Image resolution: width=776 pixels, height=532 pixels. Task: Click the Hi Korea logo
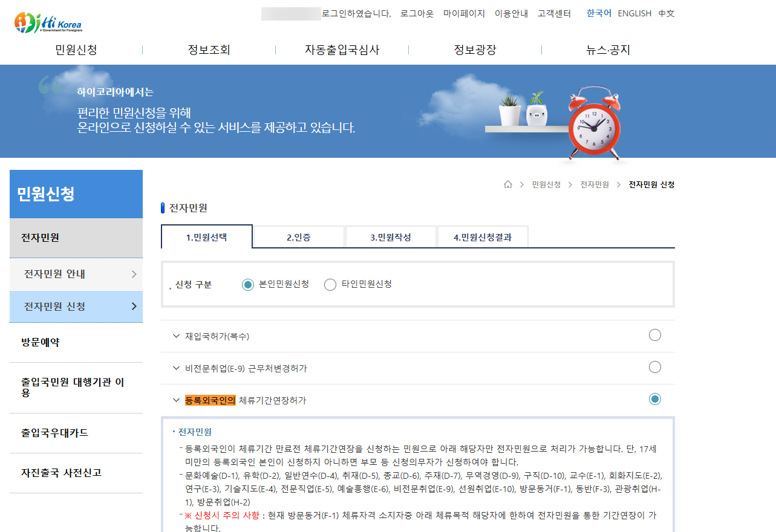[48, 22]
